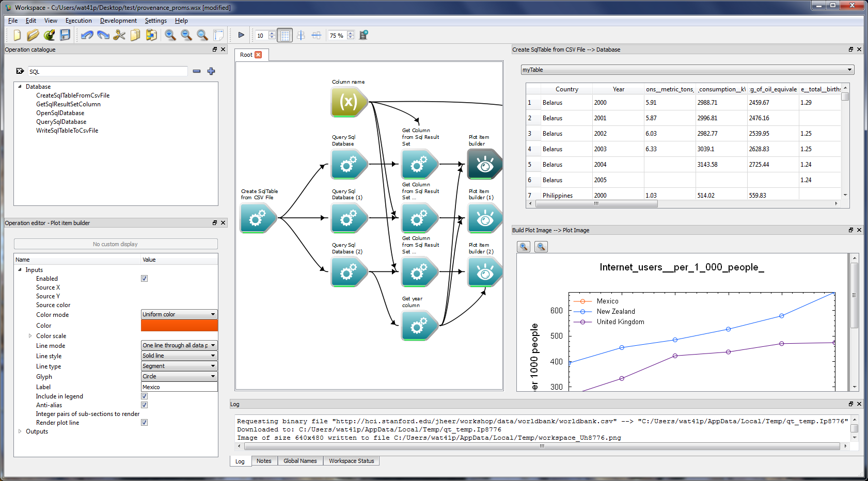This screenshot has width=868, height=481.
Task: Open the myTable selection dropdown
Action: click(x=687, y=70)
